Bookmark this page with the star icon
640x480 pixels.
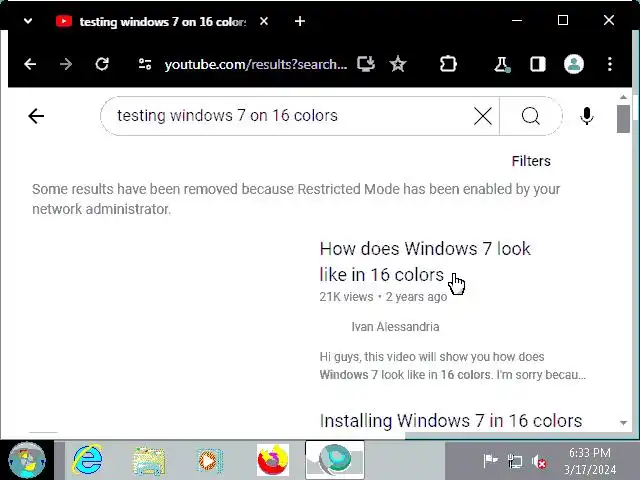coord(398,64)
